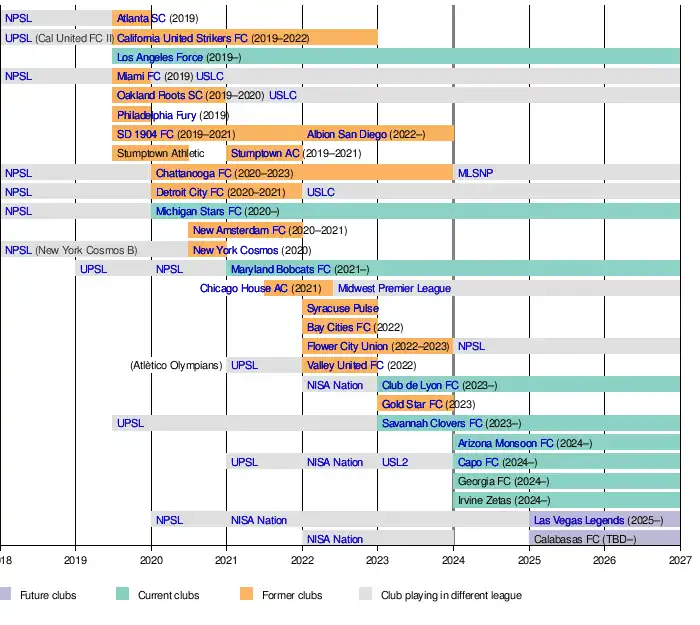Open the USL2 league link

point(394,462)
